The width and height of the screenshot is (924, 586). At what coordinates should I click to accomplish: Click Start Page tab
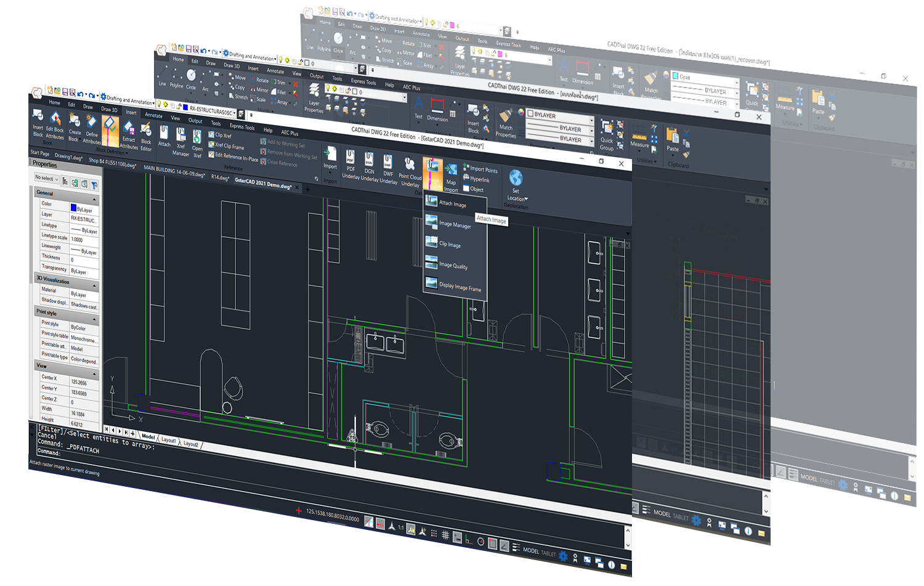(39, 153)
